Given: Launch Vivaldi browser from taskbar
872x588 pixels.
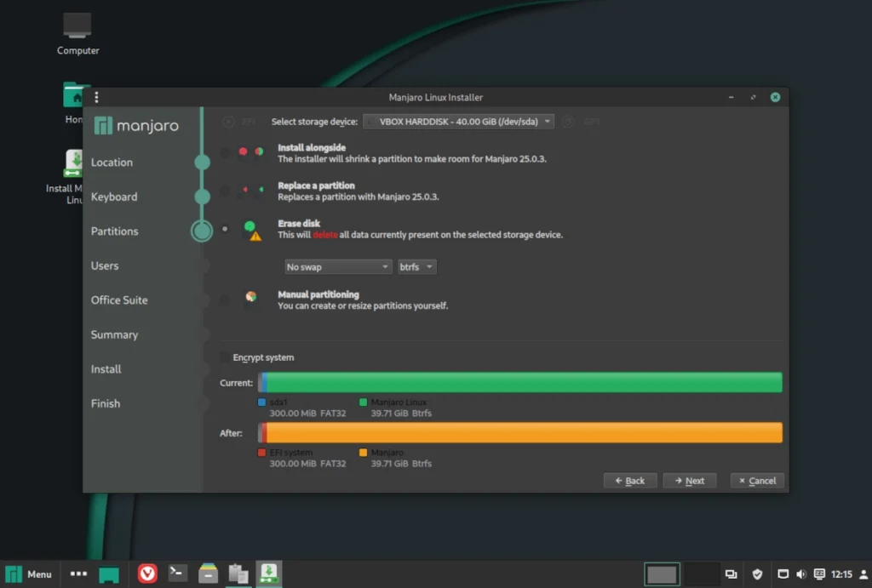Looking at the screenshot, I should point(147,574).
